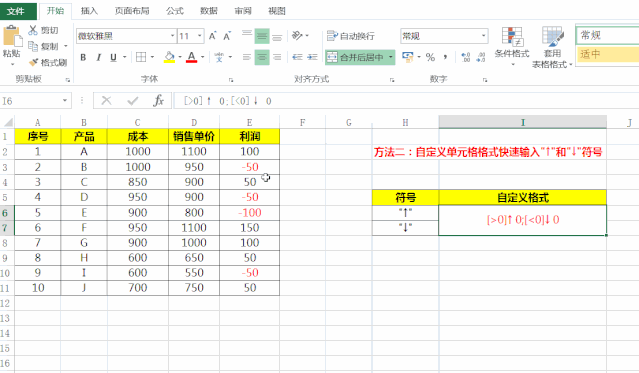Image resolution: width=639 pixels, height=373 pixels.
Task: Click the red font color A icon
Action: coord(192,57)
